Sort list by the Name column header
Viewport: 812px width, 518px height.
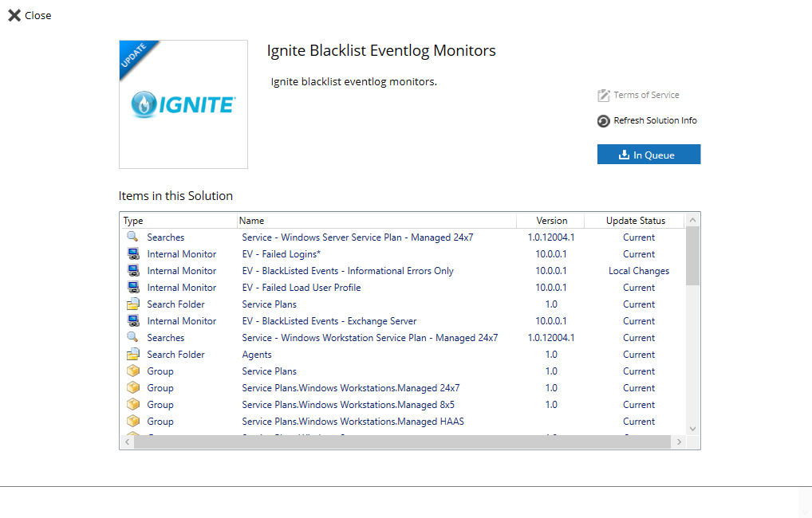coord(376,221)
